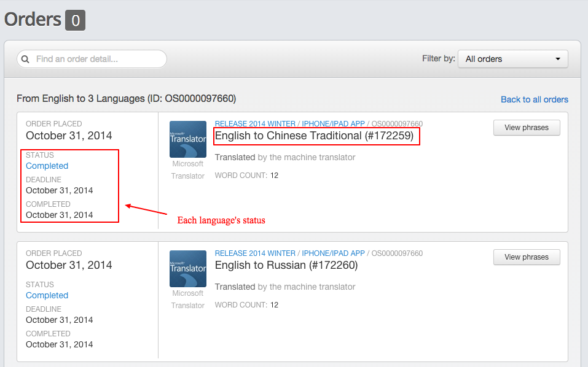The image size is (588, 367).
Task: Click Completed status of Chinese Traditional order
Action: point(47,166)
